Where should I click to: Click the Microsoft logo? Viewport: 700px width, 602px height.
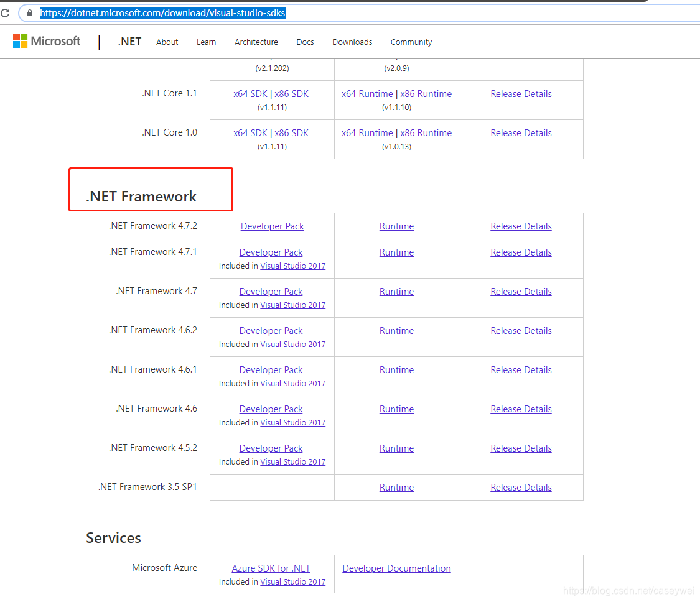46,41
